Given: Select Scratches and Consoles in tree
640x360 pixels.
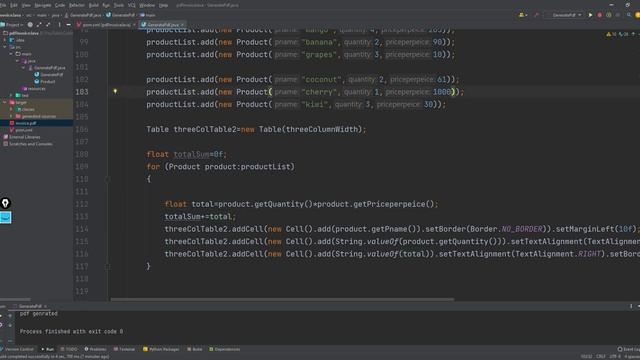Looking at the screenshot, I should pos(28,144).
